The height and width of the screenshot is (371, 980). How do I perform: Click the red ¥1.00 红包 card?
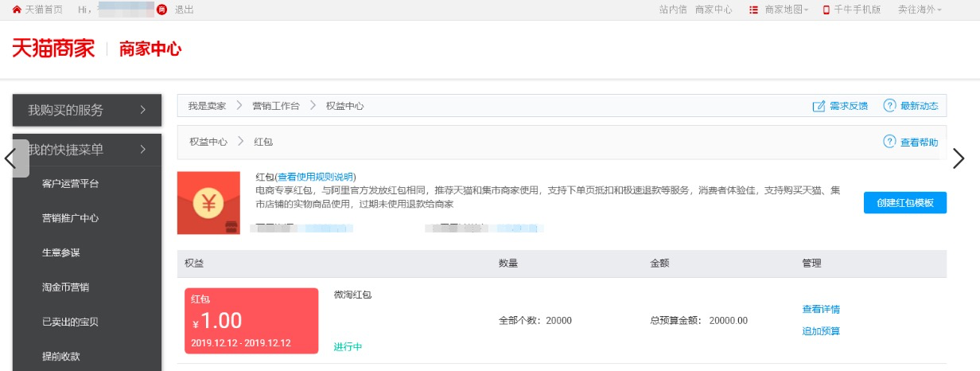pyautogui.click(x=251, y=321)
